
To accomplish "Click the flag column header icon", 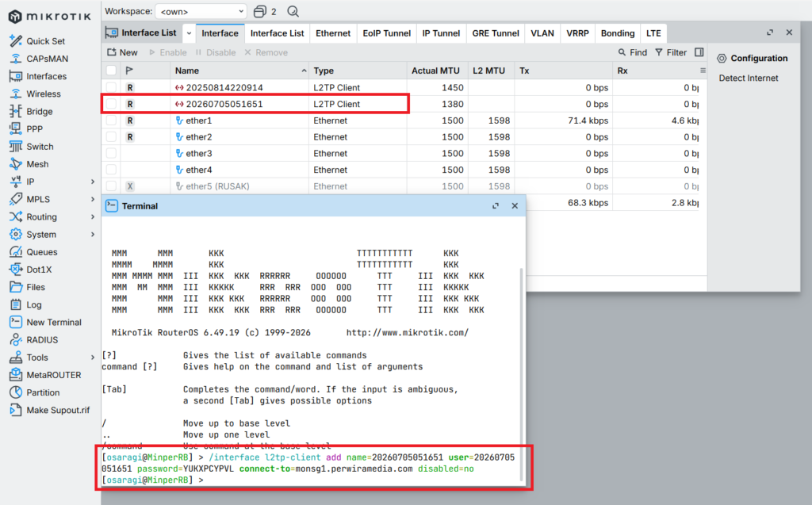I will 129,71.
